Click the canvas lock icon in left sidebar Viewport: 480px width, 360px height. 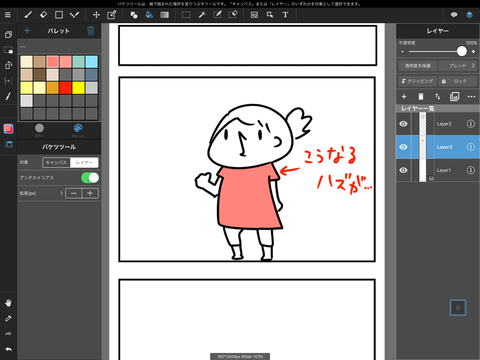(x=8, y=50)
